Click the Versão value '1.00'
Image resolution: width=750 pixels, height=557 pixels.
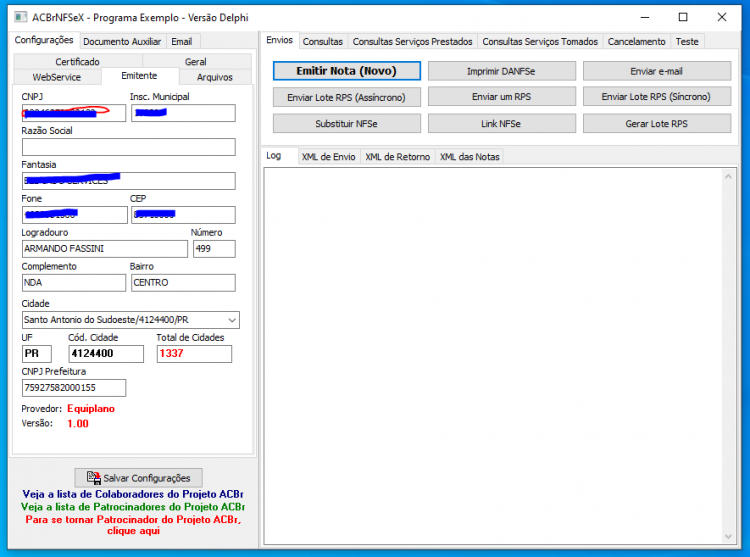[78, 424]
